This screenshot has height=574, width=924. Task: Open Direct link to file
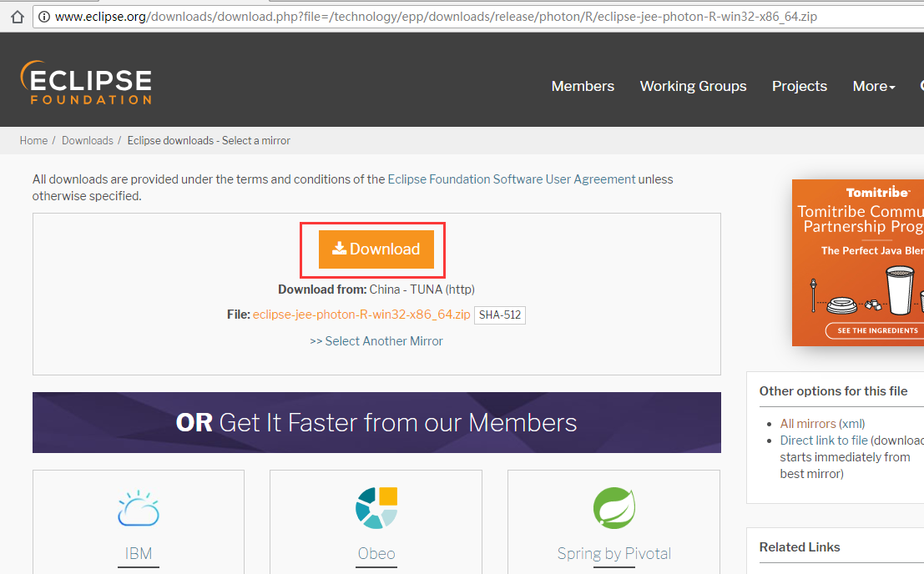click(x=824, y=441)
